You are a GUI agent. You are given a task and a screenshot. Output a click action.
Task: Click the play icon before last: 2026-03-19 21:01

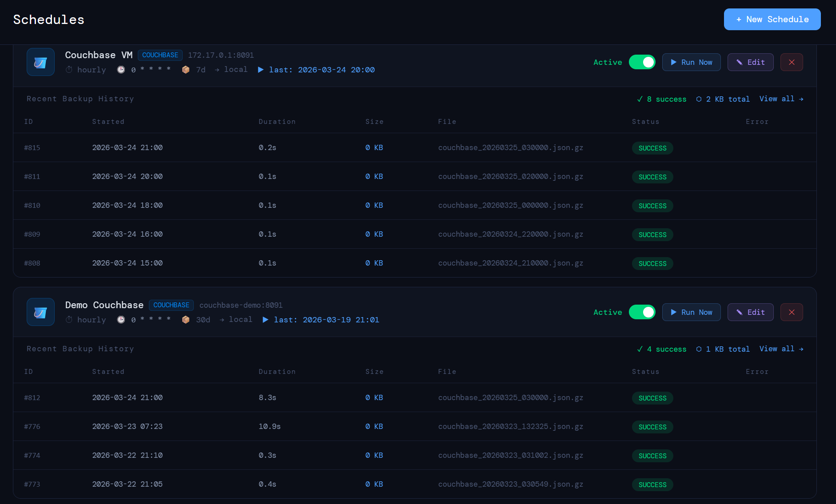click(266, 320)
